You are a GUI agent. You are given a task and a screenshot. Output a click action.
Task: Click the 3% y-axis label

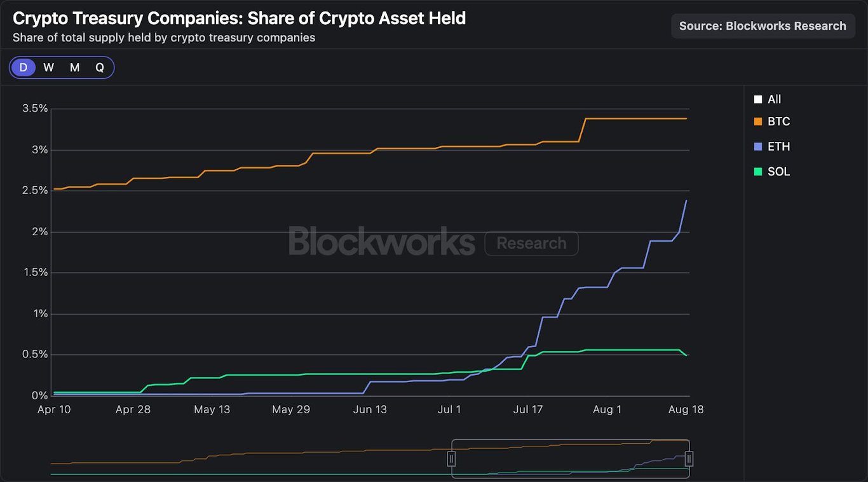pos(40,150)
